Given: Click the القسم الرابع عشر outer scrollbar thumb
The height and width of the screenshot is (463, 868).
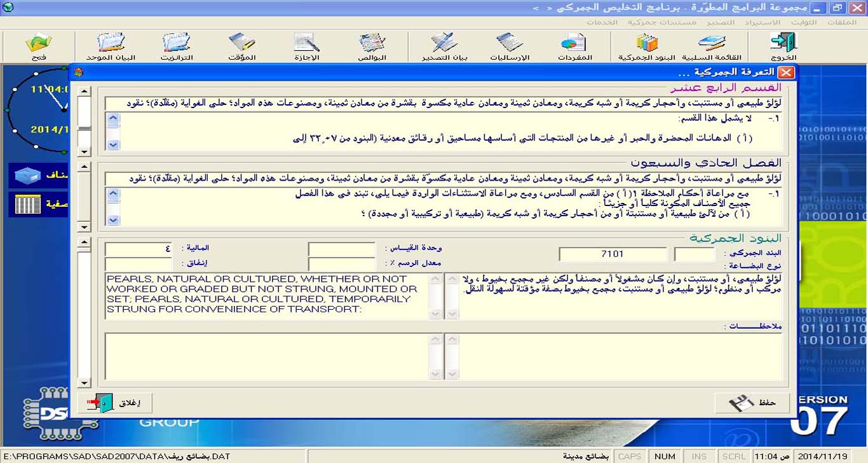Looking at the screenshot, I should click(84, 129).
